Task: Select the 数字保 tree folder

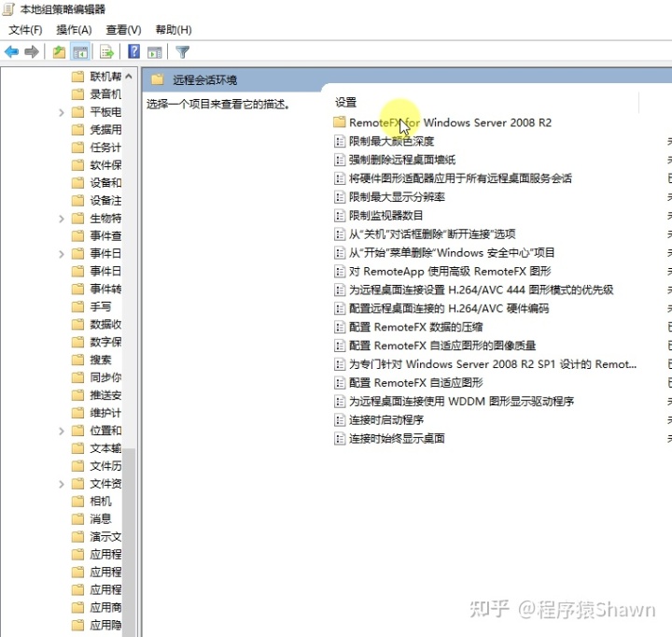Action: point(96,342)
